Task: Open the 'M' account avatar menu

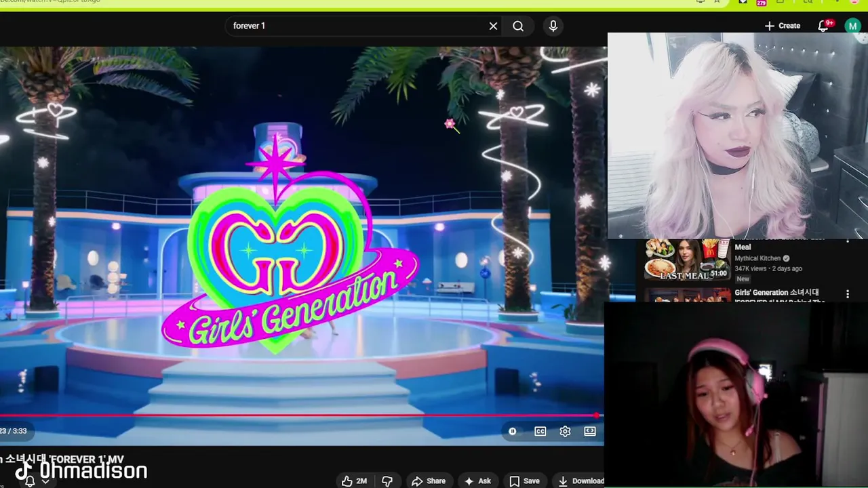Action: tap(852, 26)
